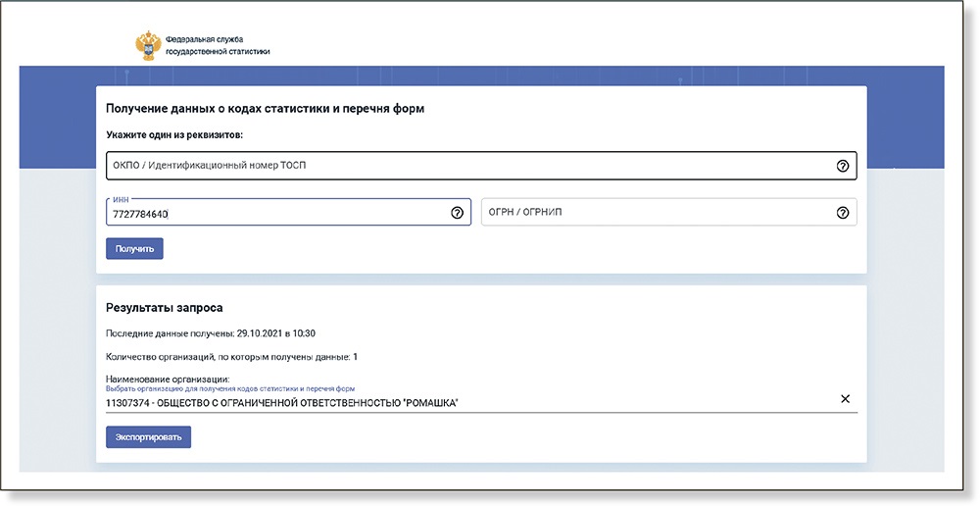Viewport: 980px width, 507px height.
Task: Click the small ИНН floating label
Action: tap(121, 200)
